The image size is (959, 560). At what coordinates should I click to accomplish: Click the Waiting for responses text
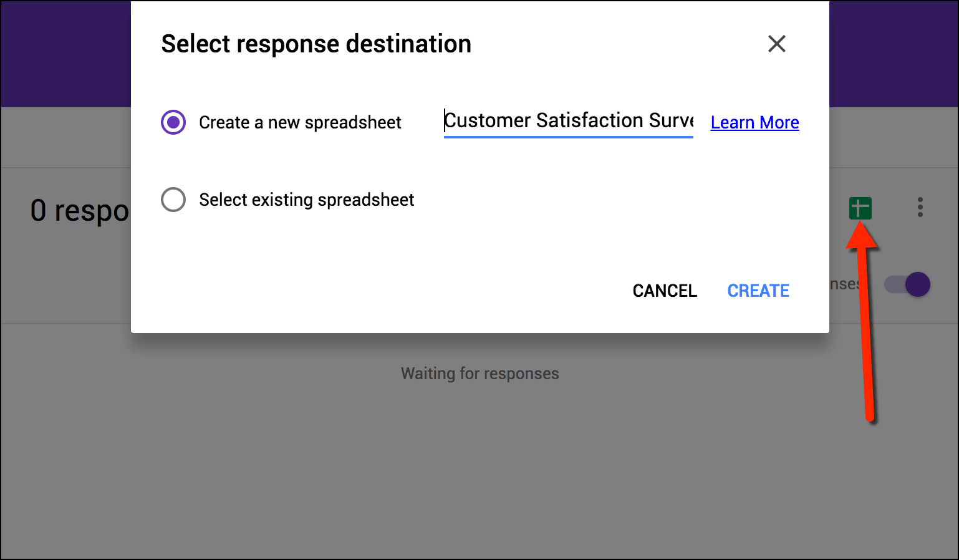pos(479,374)
